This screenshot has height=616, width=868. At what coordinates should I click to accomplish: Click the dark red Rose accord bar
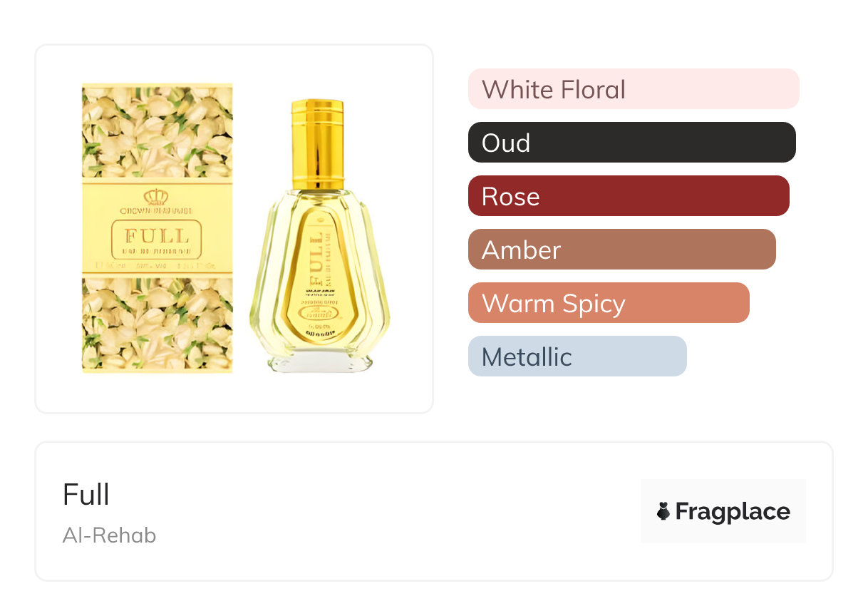point(628,196)
